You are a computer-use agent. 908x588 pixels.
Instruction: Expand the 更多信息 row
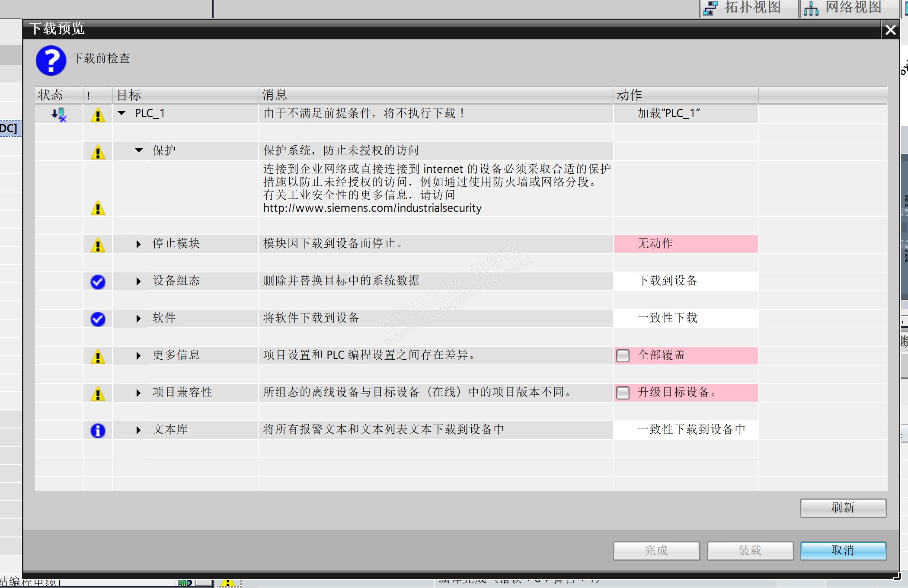(x=138, y=355)
